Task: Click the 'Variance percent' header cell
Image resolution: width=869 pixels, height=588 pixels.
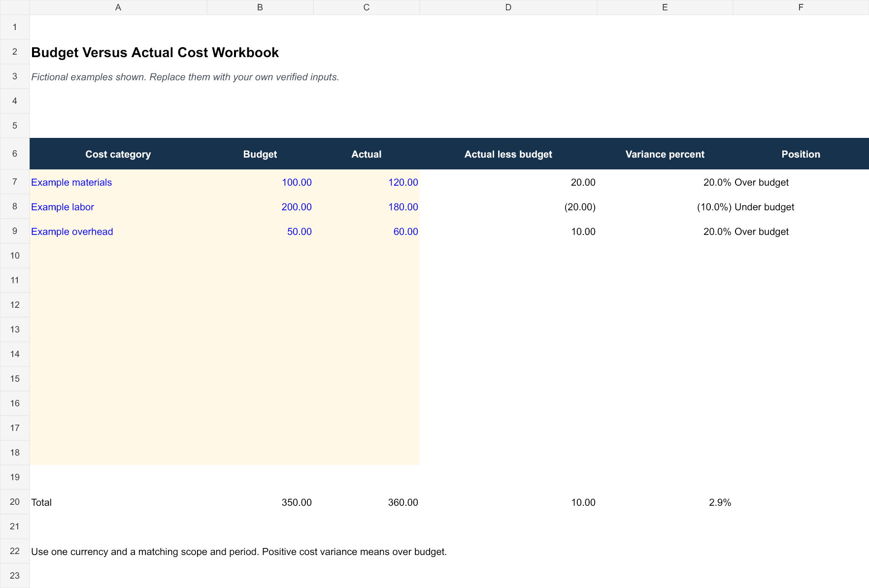Action: (665, 154)
